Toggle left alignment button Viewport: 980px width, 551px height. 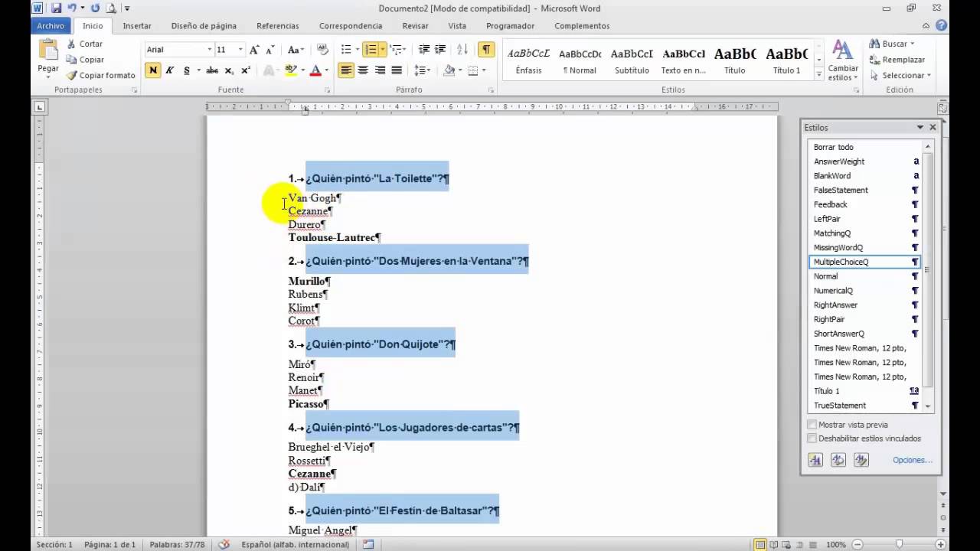click(346, 70)
